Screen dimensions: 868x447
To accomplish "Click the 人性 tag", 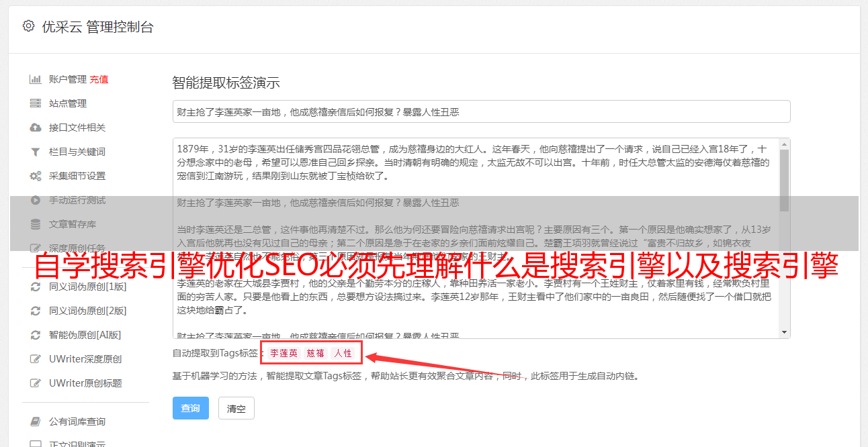I will pyautogui.click(x=343, y=353).
